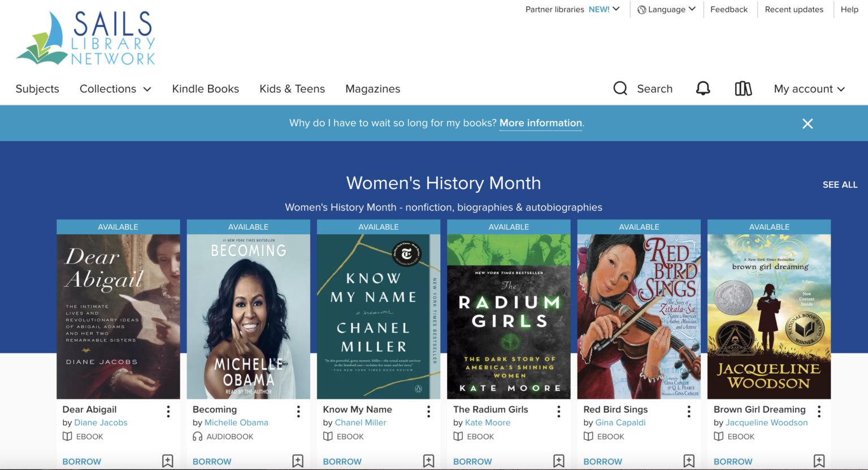View author Chanel Miller

(361, 422)
